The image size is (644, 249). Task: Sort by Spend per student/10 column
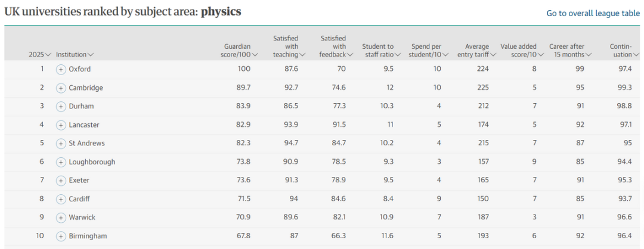click(x=428, y=51)
